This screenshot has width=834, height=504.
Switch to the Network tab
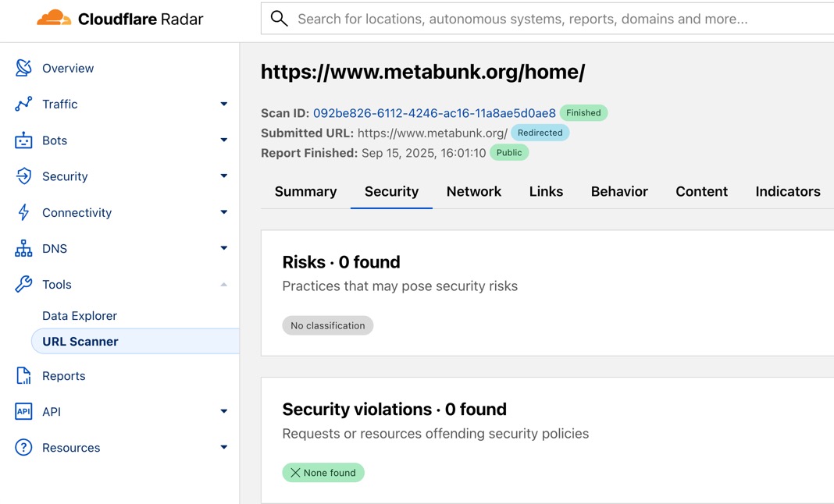(473, 191)
